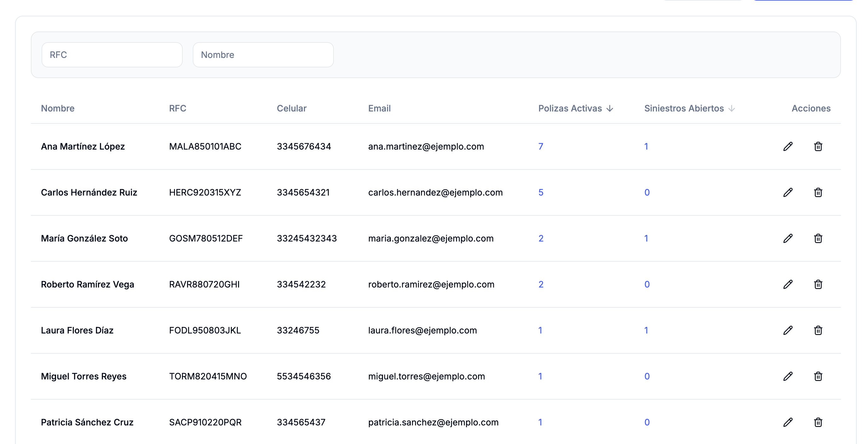Viewport: 868px width, 444px height.
Task: Delete Miguel Torres Reyes entry
Action: [818, 376]
